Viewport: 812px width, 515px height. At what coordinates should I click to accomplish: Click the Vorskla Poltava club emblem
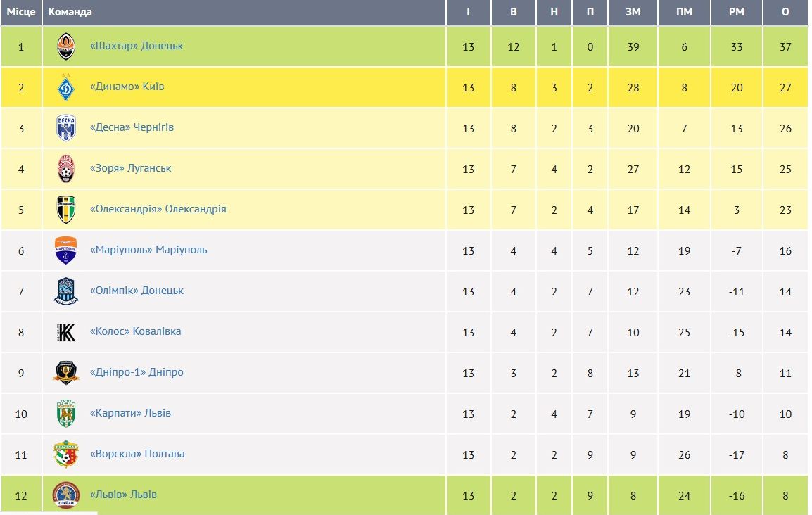click(x=66, y=454)
